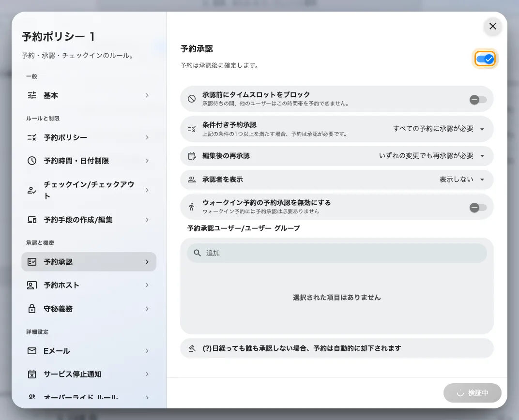Click the 追加 user search field

coord(336,254)
